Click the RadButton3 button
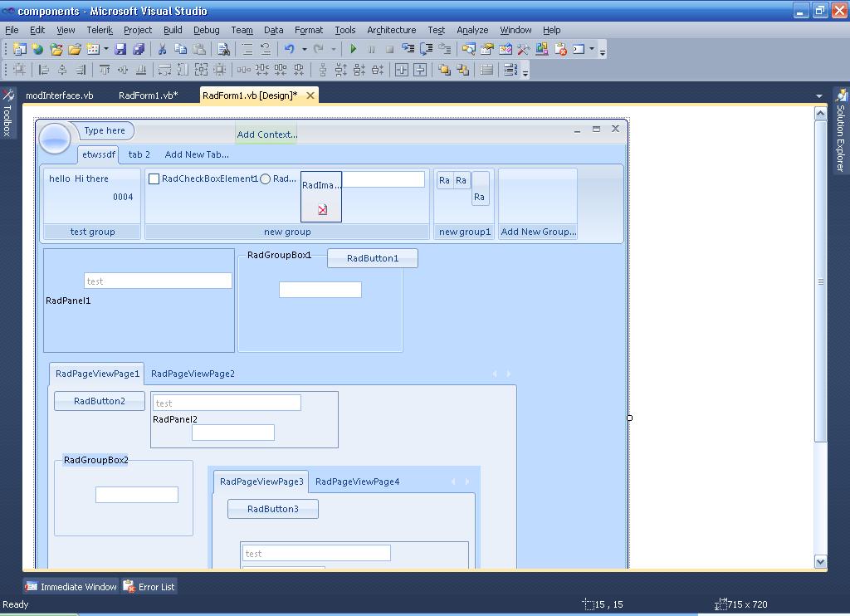The image size is (850, 616). click(272, 509)
